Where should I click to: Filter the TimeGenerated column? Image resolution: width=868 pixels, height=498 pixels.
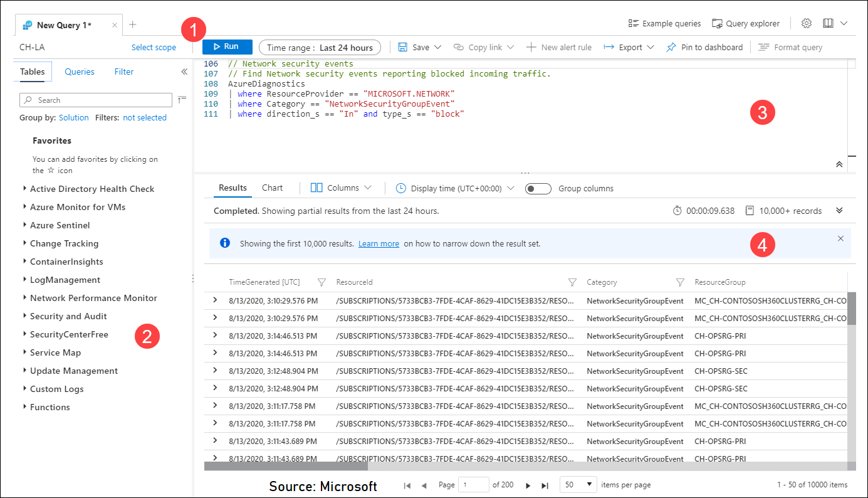(322, 282)
